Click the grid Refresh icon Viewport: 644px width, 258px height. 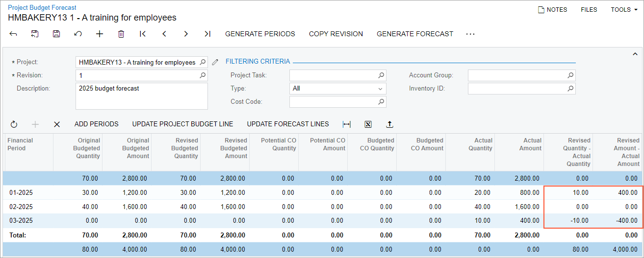click(x=14, y=124)
